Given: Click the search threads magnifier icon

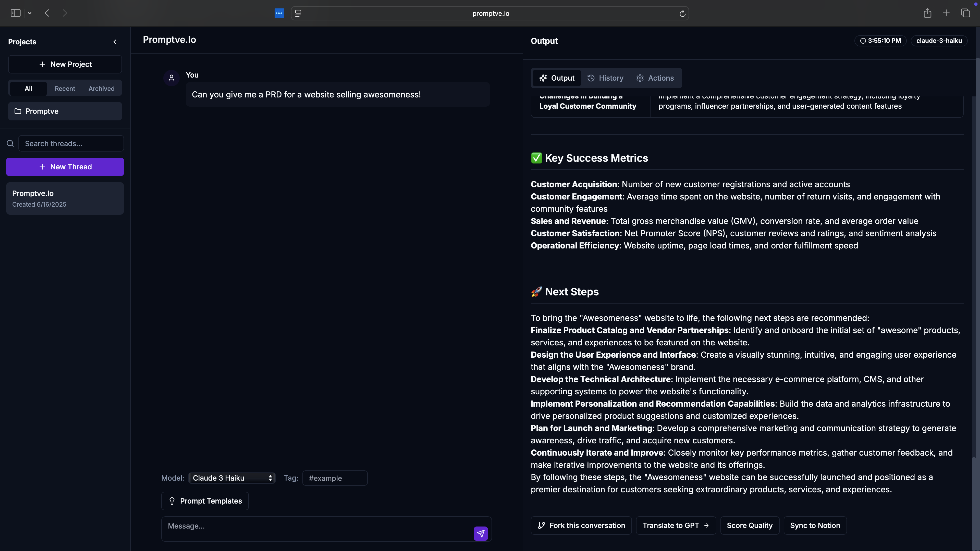Looking at the screenshot, I should pyautogui.click(x=10, y=143).
